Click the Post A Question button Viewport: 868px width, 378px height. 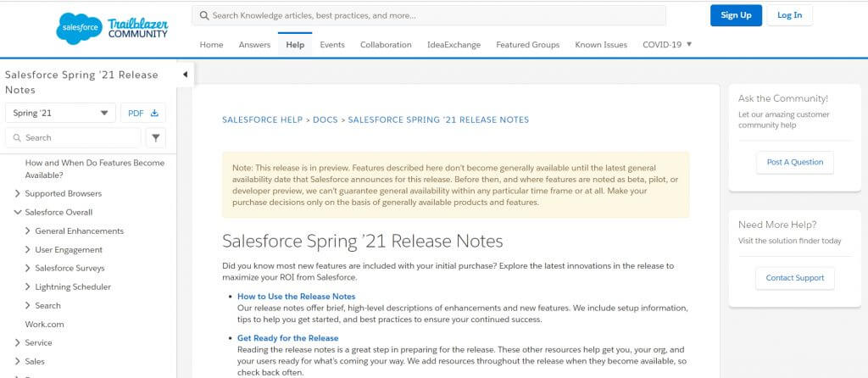(795, 162)
